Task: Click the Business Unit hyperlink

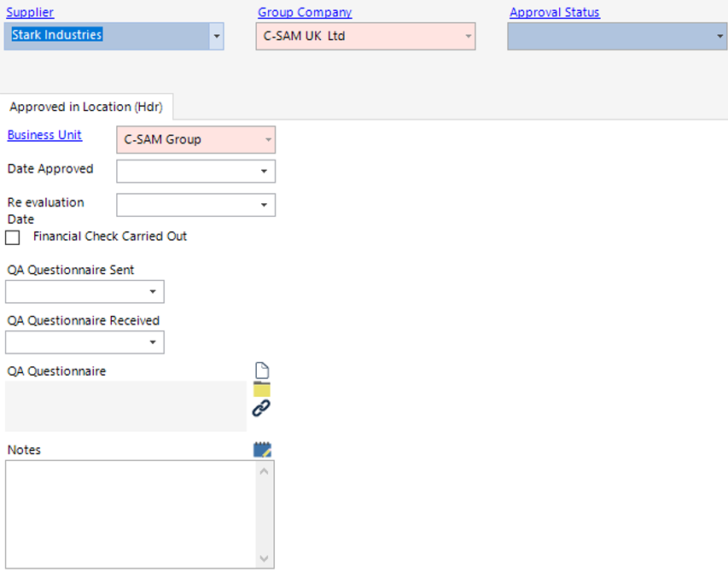Action: click(x=44, y=135)
